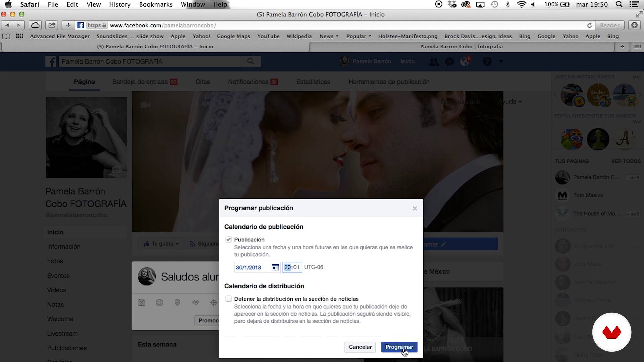Open friend requests icon

coord(434,62)
